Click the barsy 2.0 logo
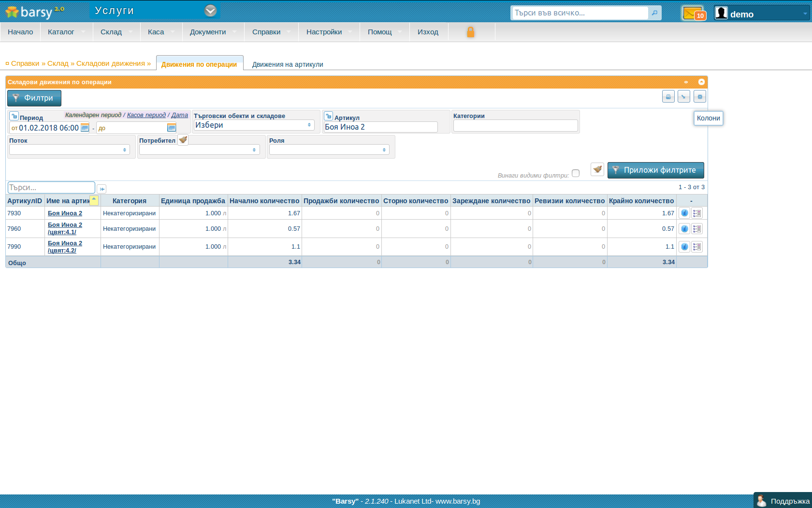Screen dimensions: 812x508 pos(34,11)
